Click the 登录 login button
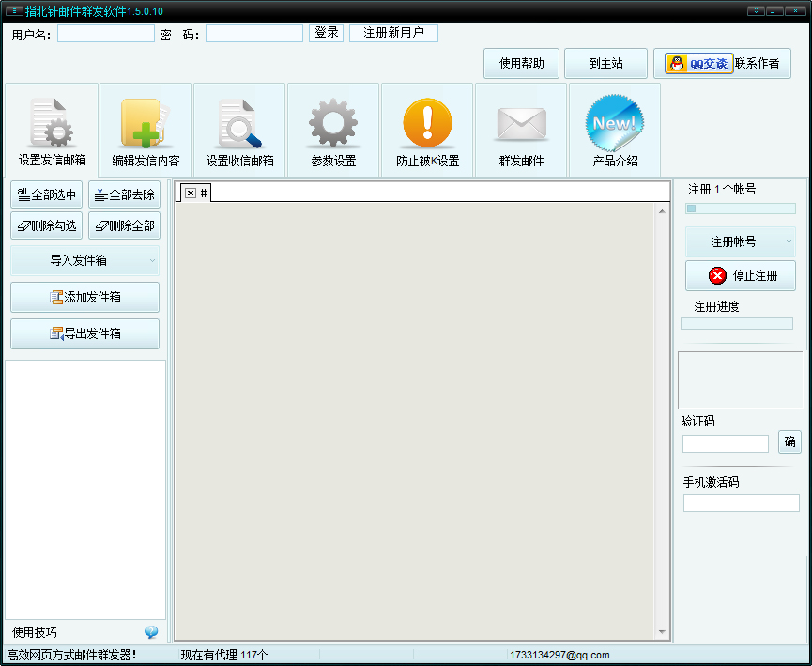This screenshot has height=666, width=812. point(326,33)
